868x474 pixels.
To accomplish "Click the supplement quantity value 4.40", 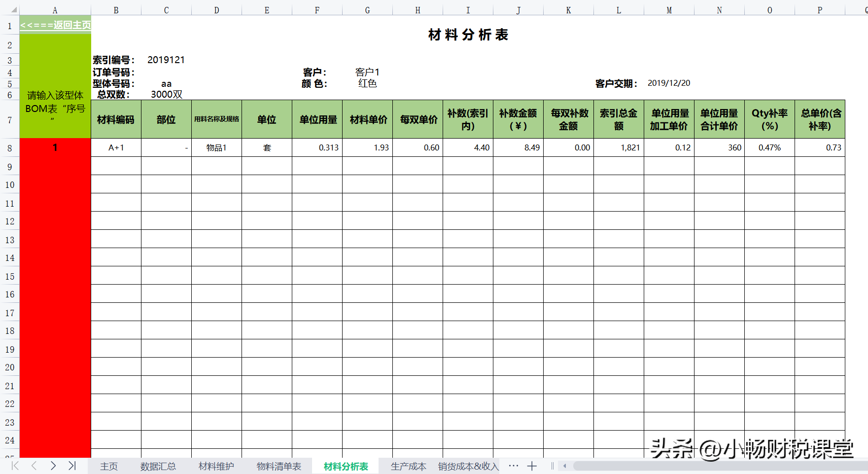I will (468, 147).
